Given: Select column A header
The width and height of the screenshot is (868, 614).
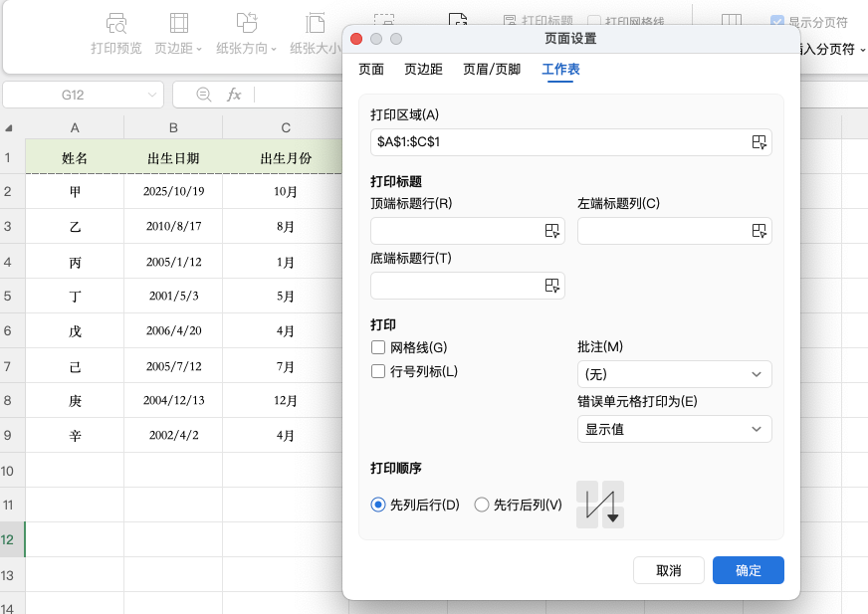Looking at the screenshot, I should coord(75,128).
